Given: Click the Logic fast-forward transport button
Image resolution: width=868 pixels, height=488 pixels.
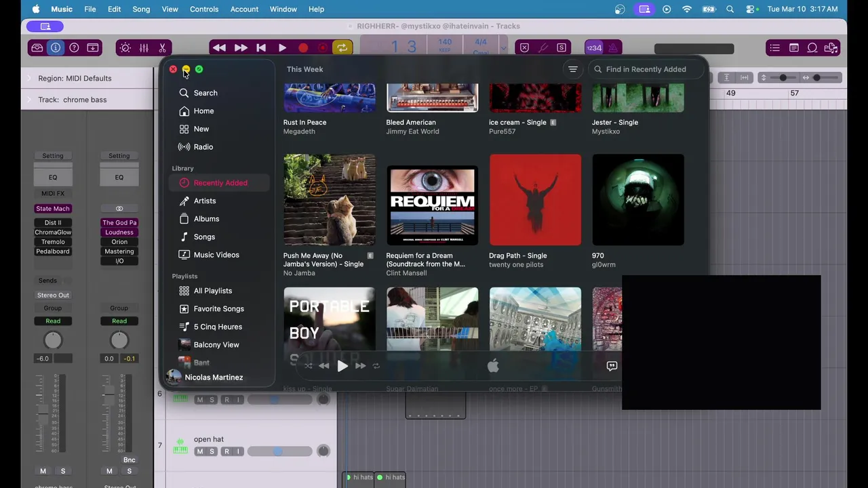Looking at the screenshot, I should [241, 47].
